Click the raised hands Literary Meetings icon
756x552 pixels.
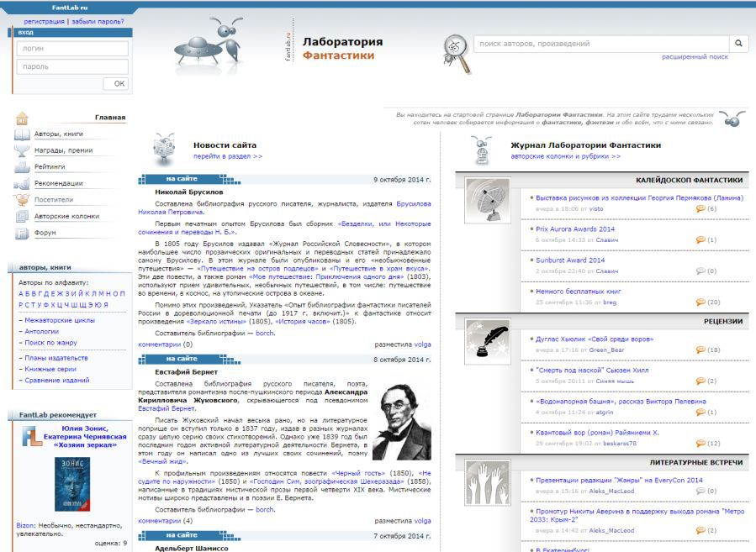[488, 482]
